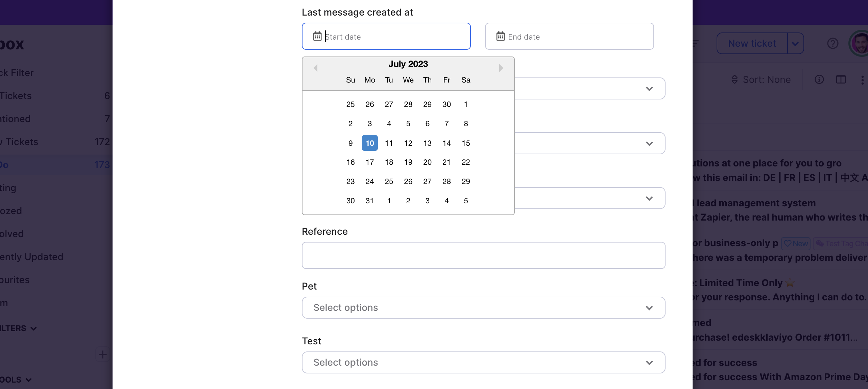The width and height of the screenshot is (868, 389).
Task: Select day 25 in the July calendar
Action: [389, 181]
